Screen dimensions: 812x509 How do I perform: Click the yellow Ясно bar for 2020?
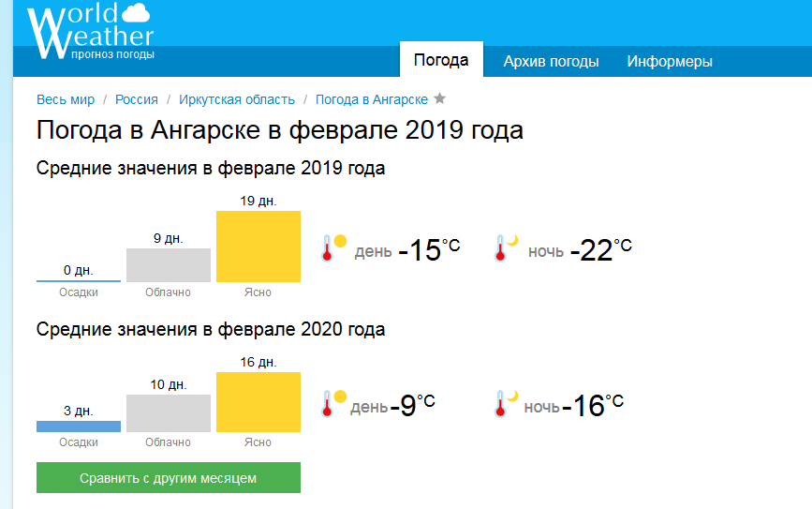258,402
